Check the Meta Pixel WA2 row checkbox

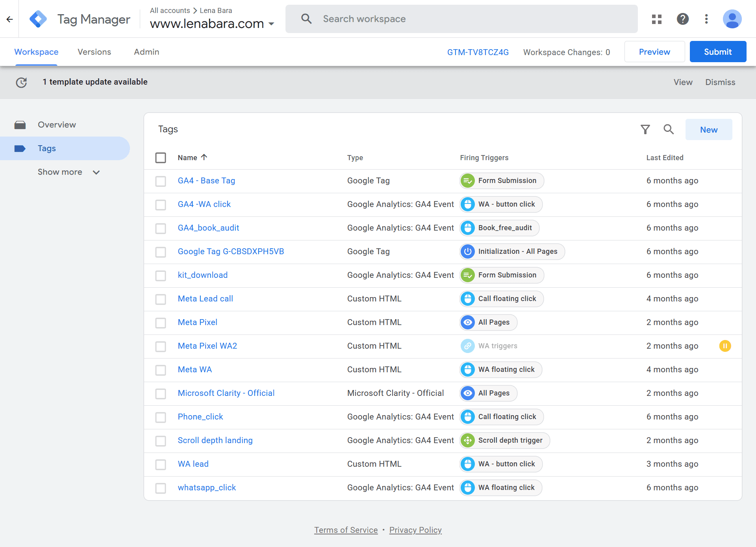point(161,346)
